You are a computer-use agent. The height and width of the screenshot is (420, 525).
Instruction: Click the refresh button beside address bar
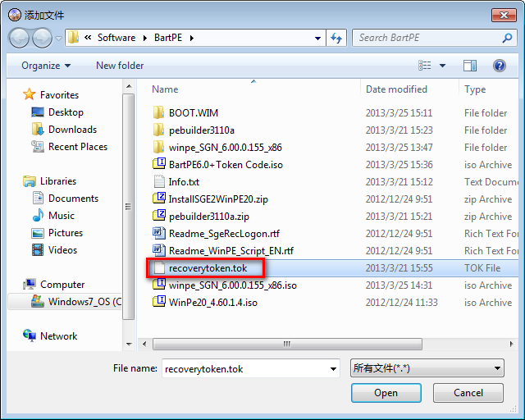(x=336, y=38)
